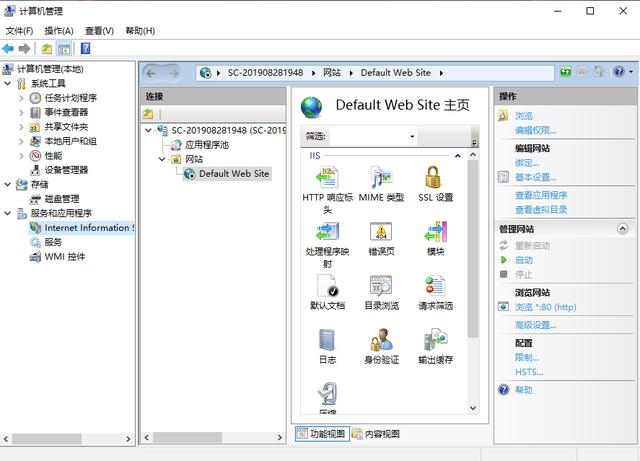Select 应用程序池 in connections tree
Image resolution: width=640 pixels, height=461 pixels.
(207, 145)
